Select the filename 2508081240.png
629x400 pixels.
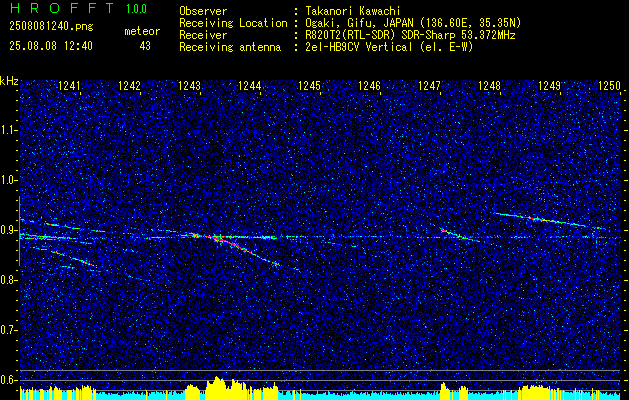point(51,27)
